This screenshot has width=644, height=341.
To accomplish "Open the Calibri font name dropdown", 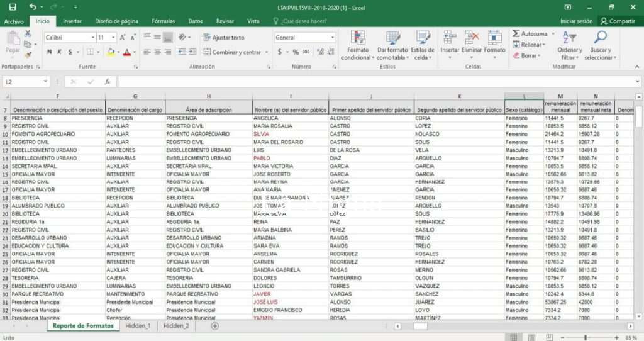I will tap(92, 38).
